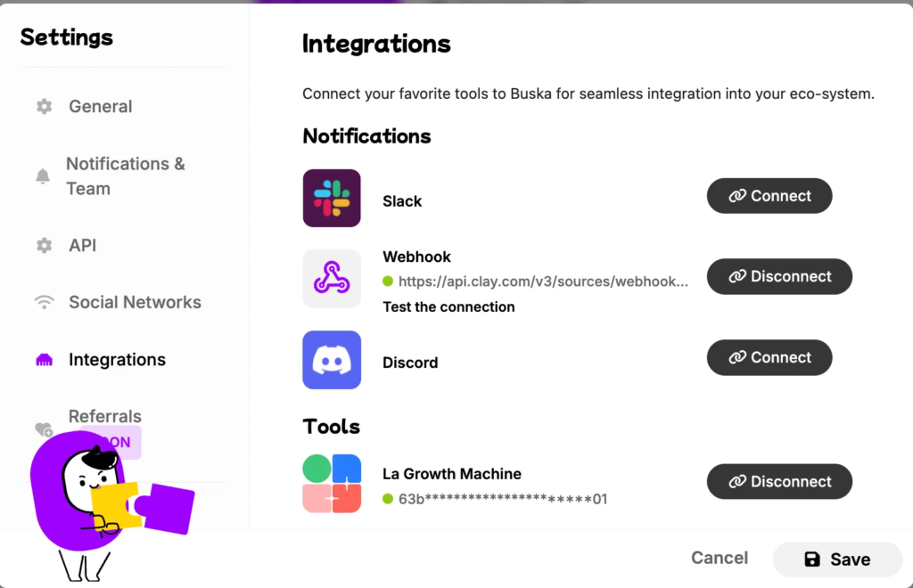Screen dimensions: 913x588
Task: Connect the Discord integration
Action: coord(769,357)
